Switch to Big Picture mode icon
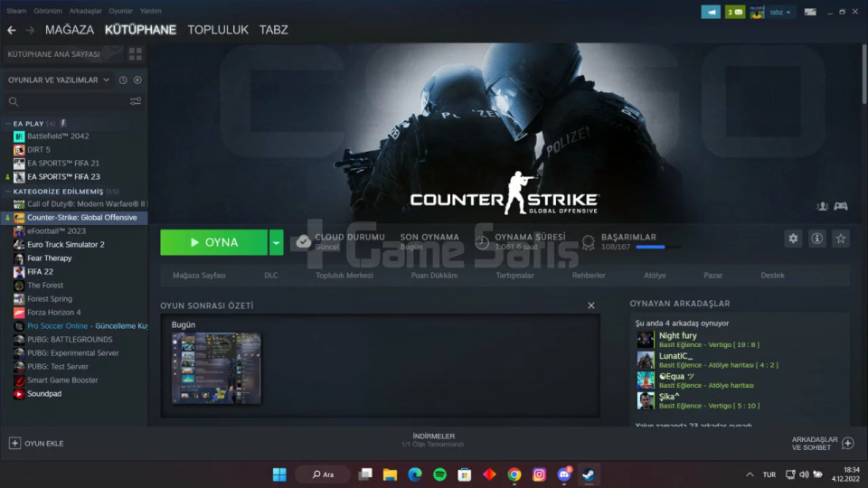Viewport: 868px width, 488px height. click(x=810, y=12)
